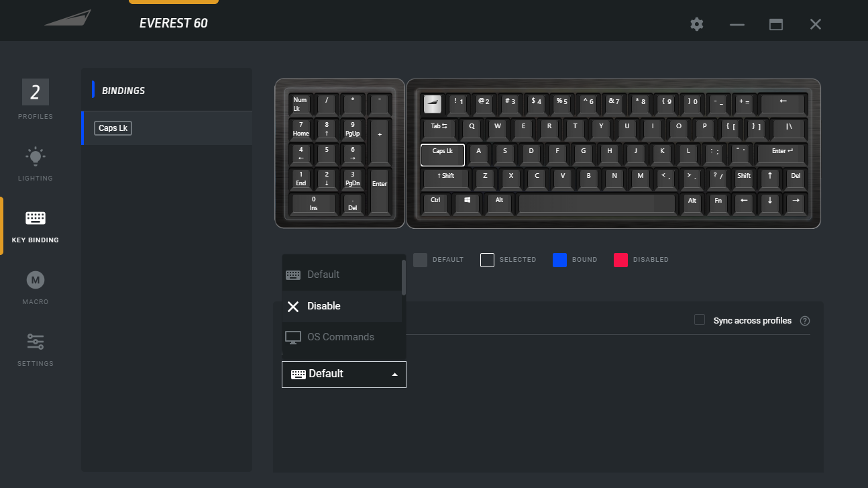Select the right arrow key on main keyboard
The image size is (868, 488).
(796, 203)
